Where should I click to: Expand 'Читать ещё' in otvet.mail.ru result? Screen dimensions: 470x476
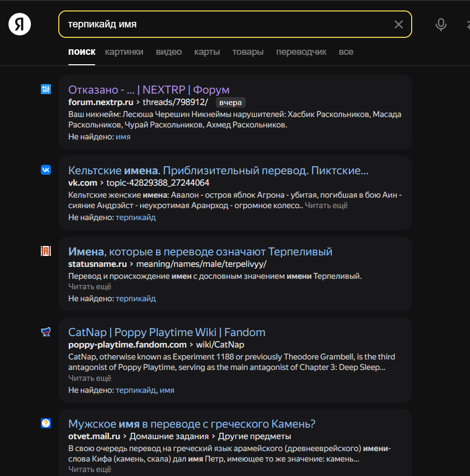click(90, 470)
